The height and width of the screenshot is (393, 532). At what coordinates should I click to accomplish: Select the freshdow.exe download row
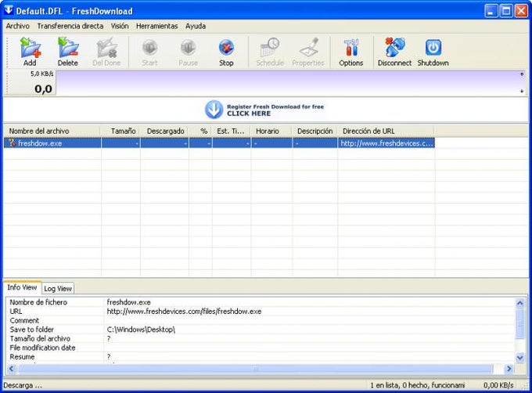(x=219, y=143)
